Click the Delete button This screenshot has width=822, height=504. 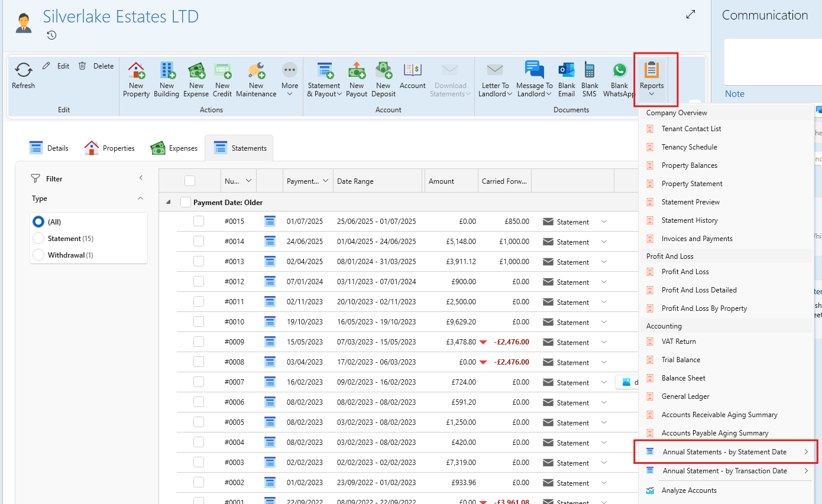pos(96,66)
